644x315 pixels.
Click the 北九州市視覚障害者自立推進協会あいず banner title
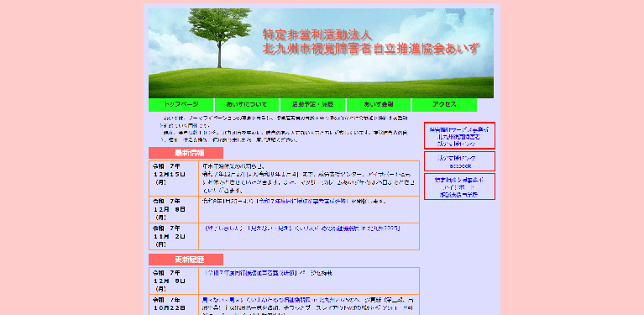(x=371, y=49)
